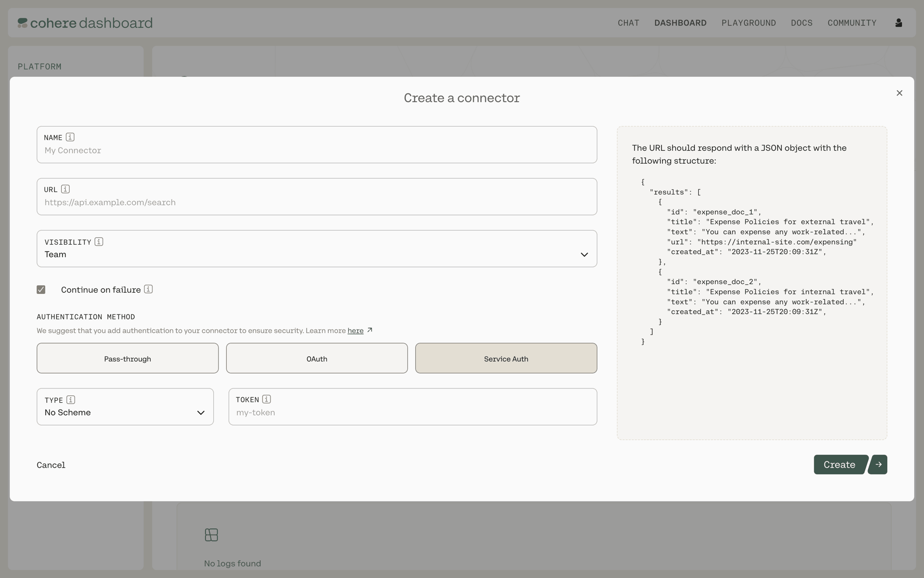Open the user profile icon
The width and height of the screenshot is (924, 578).
pos(898,23)
